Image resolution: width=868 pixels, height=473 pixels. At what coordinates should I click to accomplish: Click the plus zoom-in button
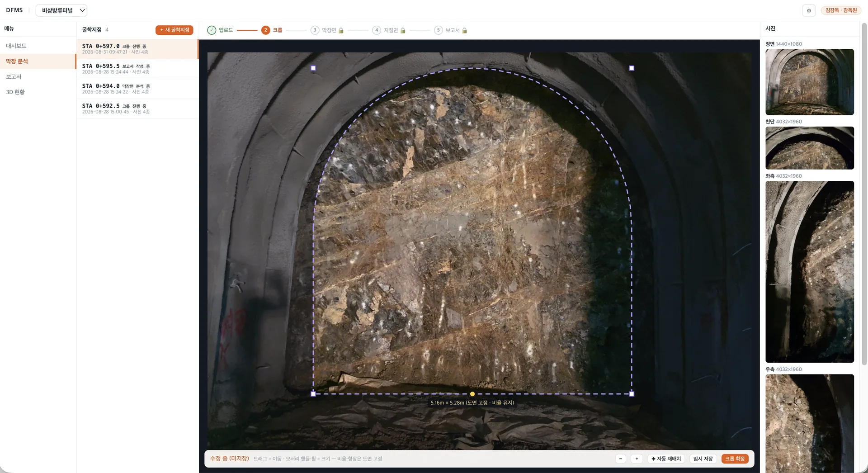pyautogui.click(x=637, y=459)
